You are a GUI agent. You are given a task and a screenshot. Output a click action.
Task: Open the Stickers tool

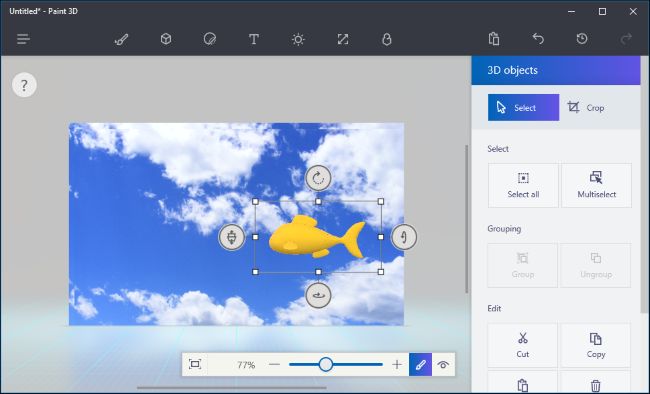(210, 39)
